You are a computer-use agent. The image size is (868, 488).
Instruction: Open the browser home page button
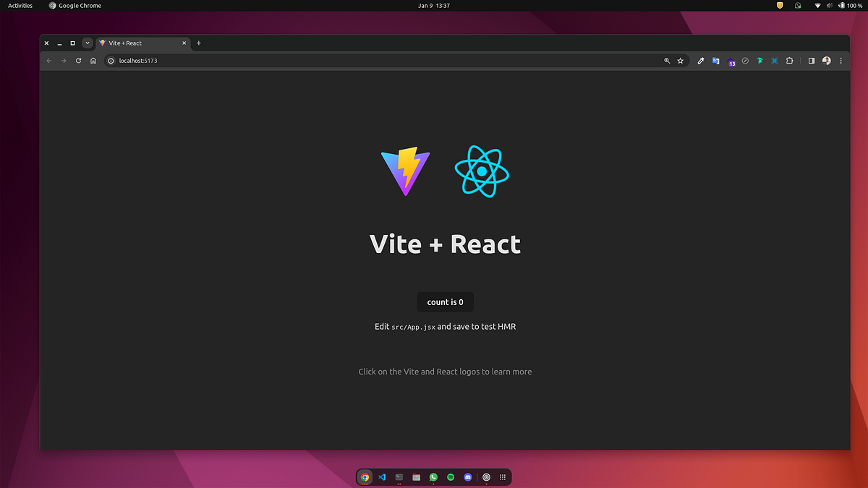(x=93, y=61)
